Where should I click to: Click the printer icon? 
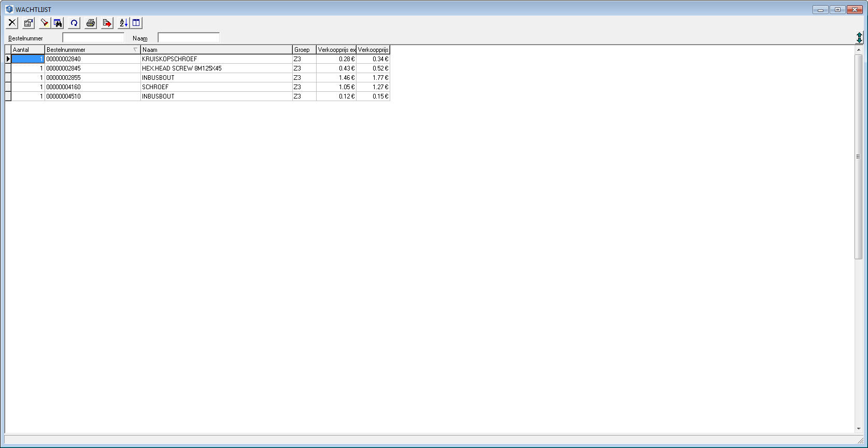tap(91, 23)
